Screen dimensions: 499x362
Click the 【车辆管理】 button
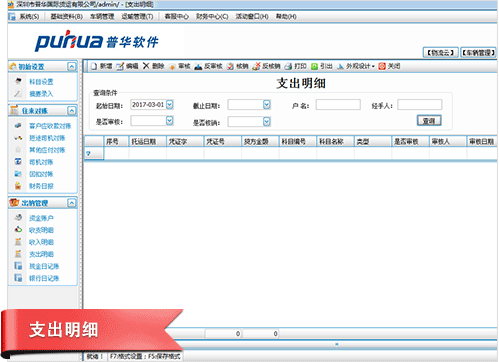(478, 53)
